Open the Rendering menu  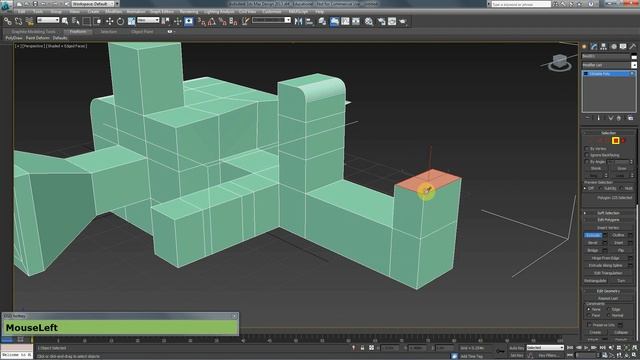189,12
